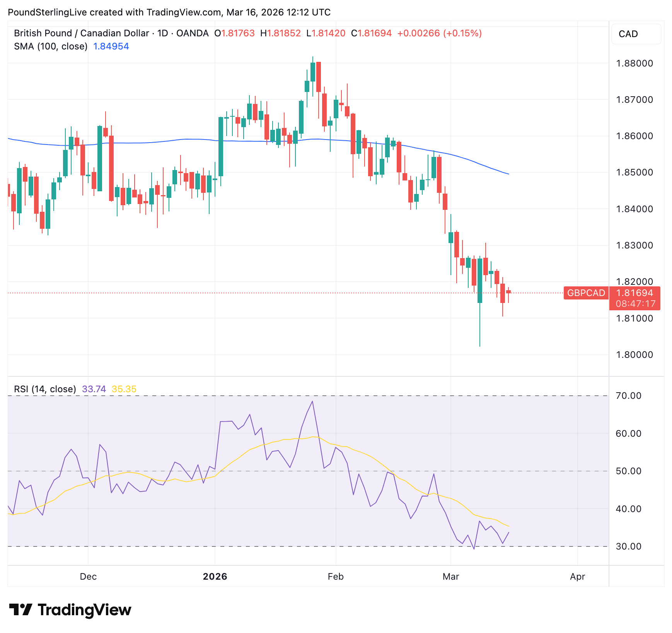Image resolution: width=672 pixels, height=633 pixels.
Task: Click the blue SMA value 1.84954
Action: pos(111,46)
